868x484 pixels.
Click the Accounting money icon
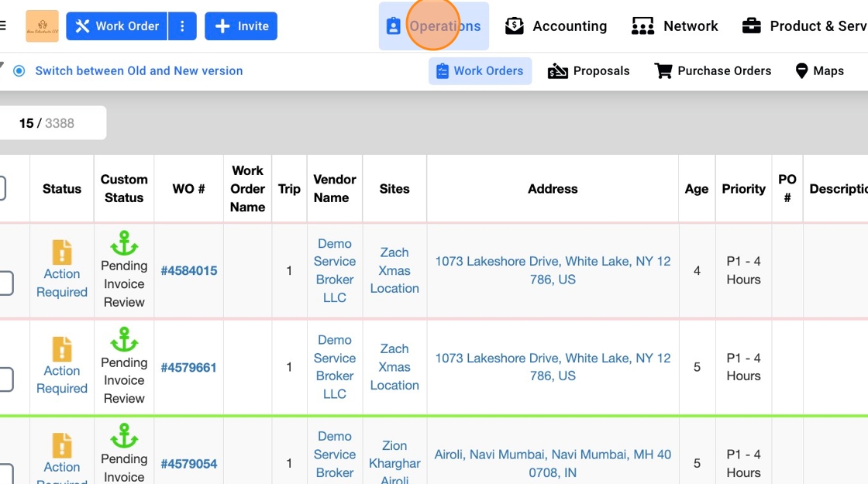pyautogui.click(x=515, y=26)
